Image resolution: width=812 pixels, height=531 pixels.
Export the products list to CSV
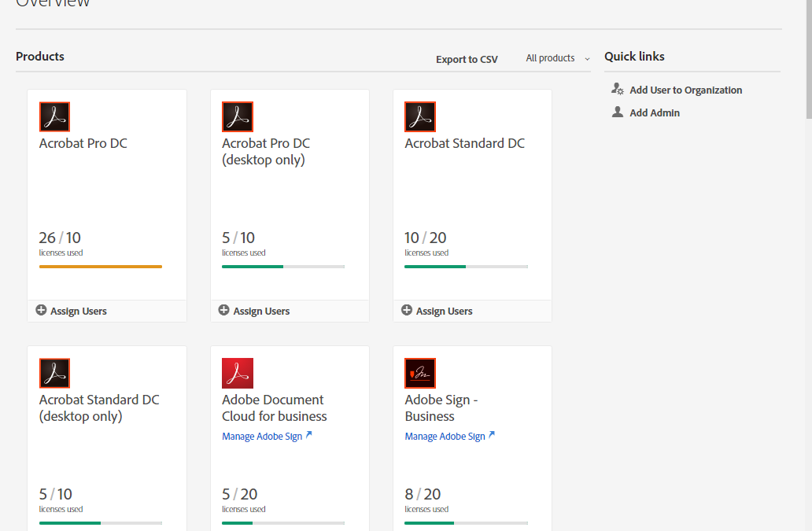pos(467,59)
